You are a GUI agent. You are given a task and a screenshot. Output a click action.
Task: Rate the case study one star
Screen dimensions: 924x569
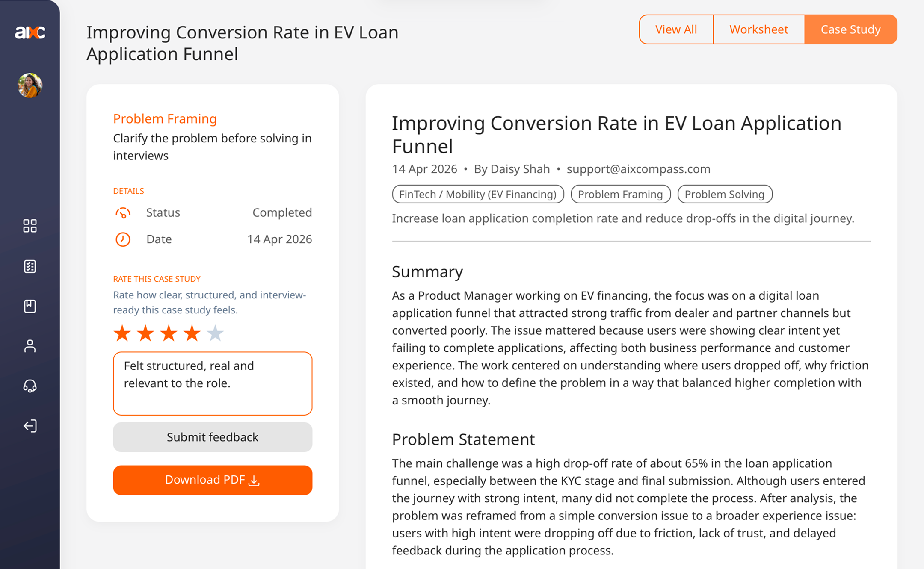coord(122,333)
